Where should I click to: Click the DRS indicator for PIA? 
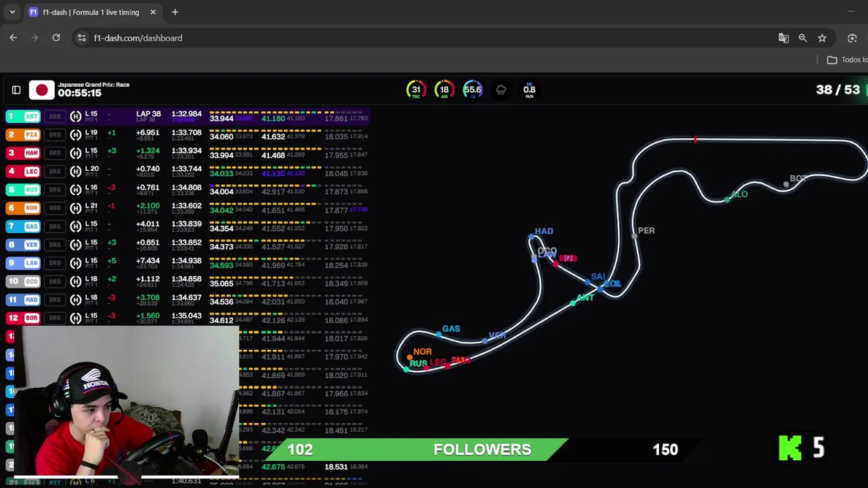point(55,135)
